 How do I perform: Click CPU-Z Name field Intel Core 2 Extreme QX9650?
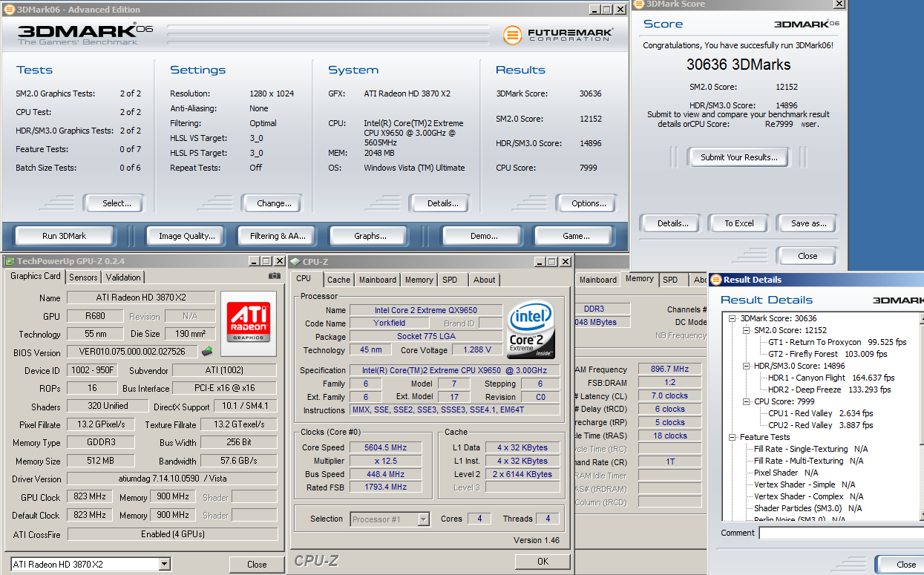click(x=426, y=310)
